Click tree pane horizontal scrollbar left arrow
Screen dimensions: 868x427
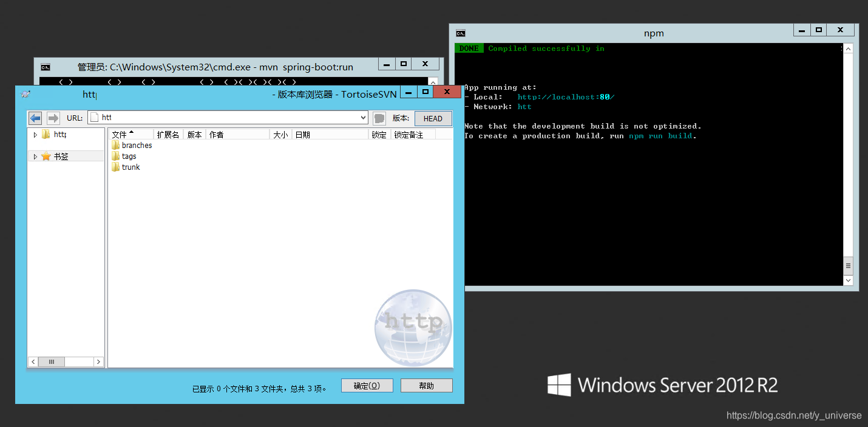click(x=33, y=361)
